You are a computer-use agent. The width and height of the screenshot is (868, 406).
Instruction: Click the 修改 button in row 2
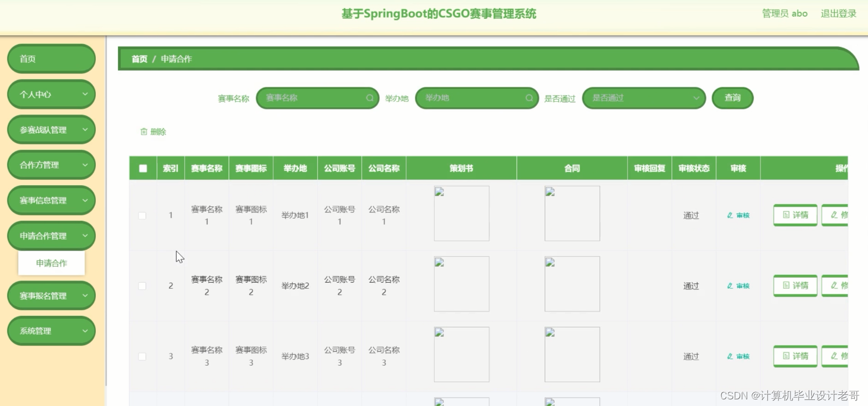tap(835, 286)
